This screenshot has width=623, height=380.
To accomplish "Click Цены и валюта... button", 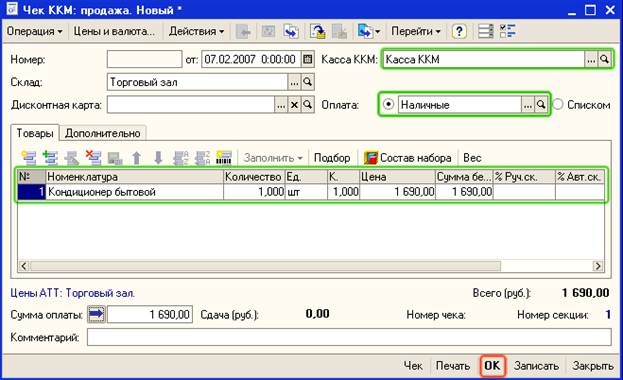I will (x=114, y=31).
